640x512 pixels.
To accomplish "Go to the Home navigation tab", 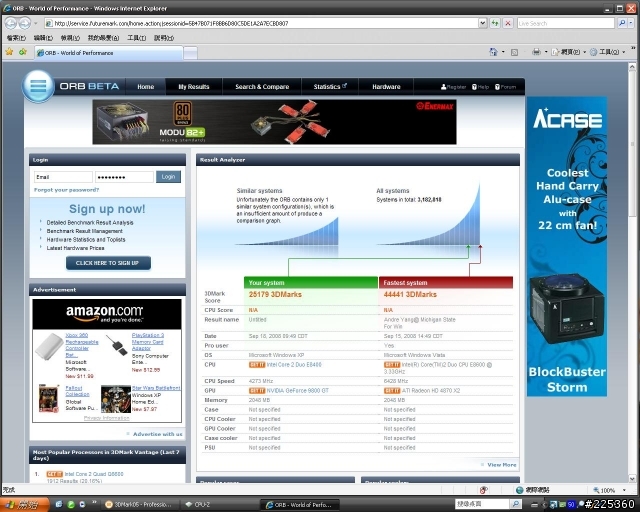I will pos(145,87).
